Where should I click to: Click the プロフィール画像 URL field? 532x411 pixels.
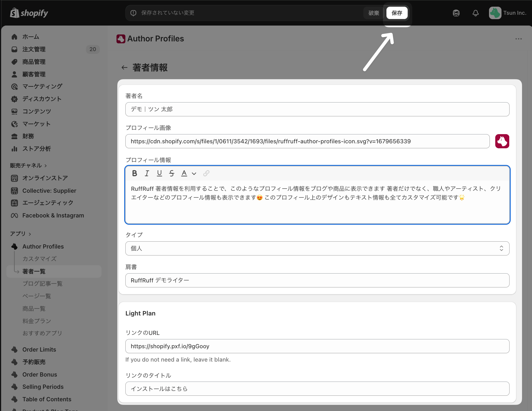(x=307, y=141)
